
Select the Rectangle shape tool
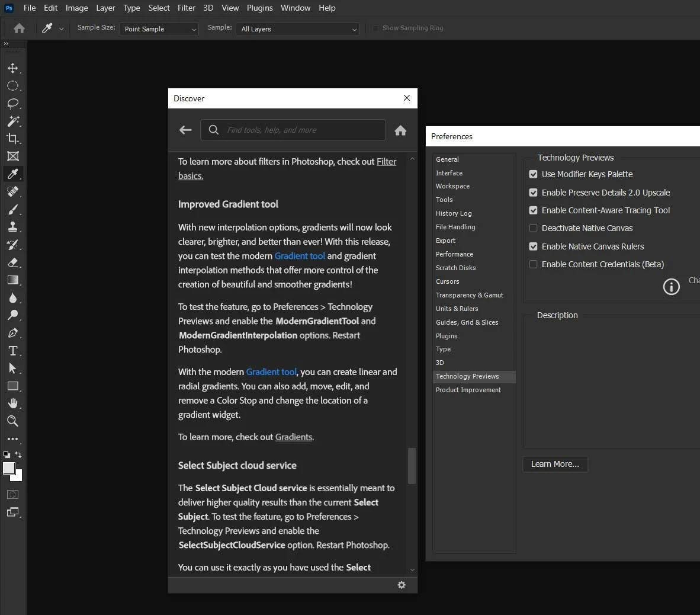click(x=13, y=386)
